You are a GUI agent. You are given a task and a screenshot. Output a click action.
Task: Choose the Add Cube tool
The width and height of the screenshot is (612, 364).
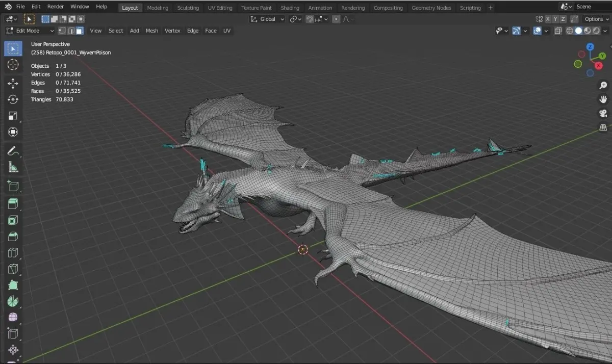pos(13,186)
